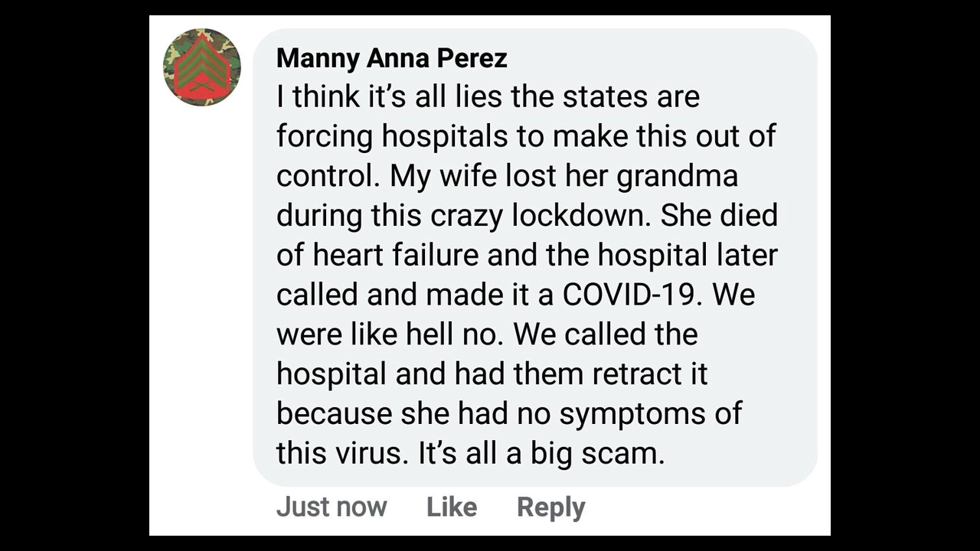Click the words "She died" in the comment
Viewport: 980px width, 551px height.
coord(719,216)
